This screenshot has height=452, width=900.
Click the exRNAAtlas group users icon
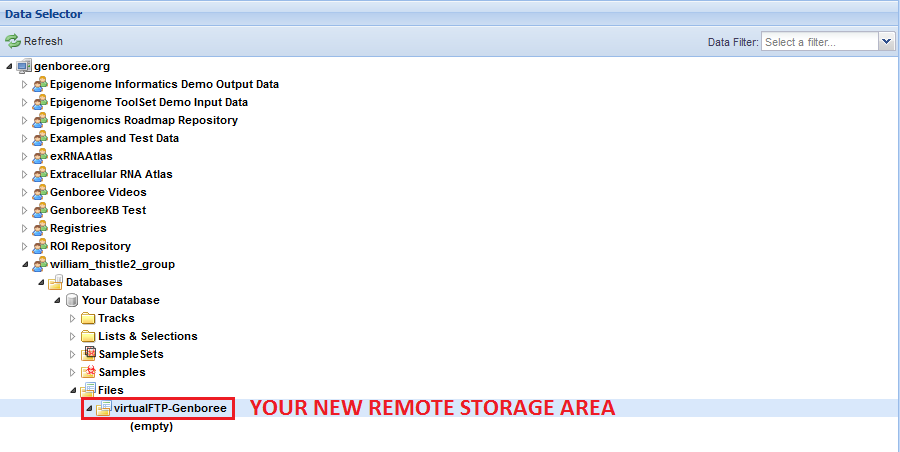[x=40, y=156]
